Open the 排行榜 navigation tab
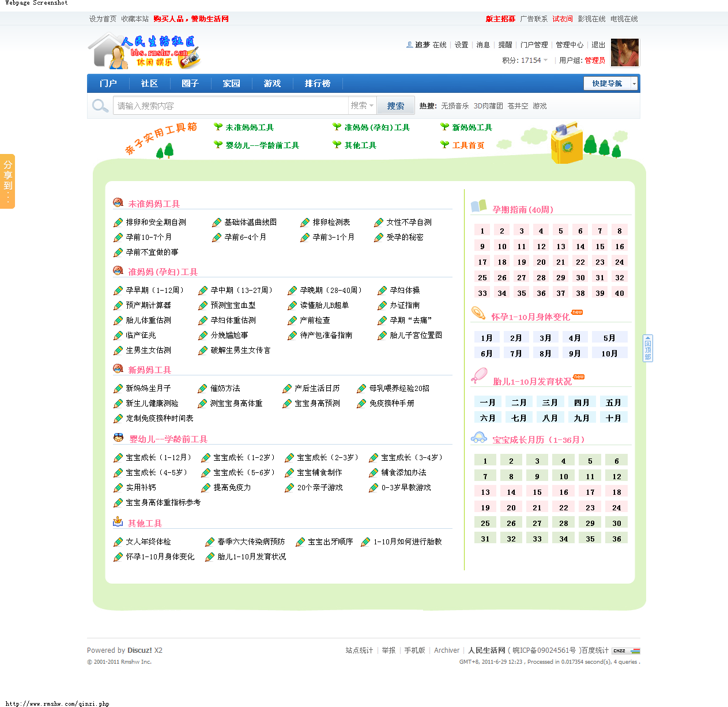This screenshot has height=707, width=728. coord(318,84)
